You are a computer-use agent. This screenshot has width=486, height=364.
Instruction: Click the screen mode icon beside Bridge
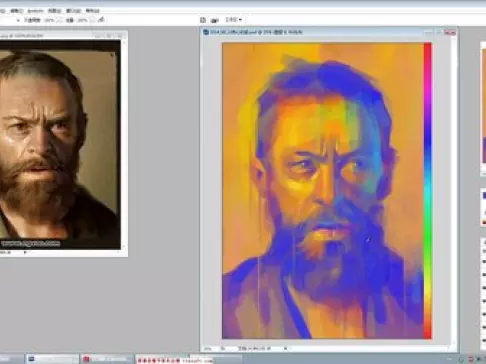pyautogui.click(x=215, y=20)
